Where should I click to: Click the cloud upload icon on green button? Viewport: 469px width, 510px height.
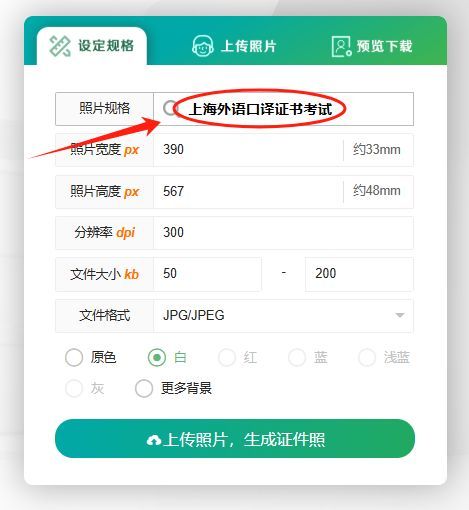tap(154, 440)
